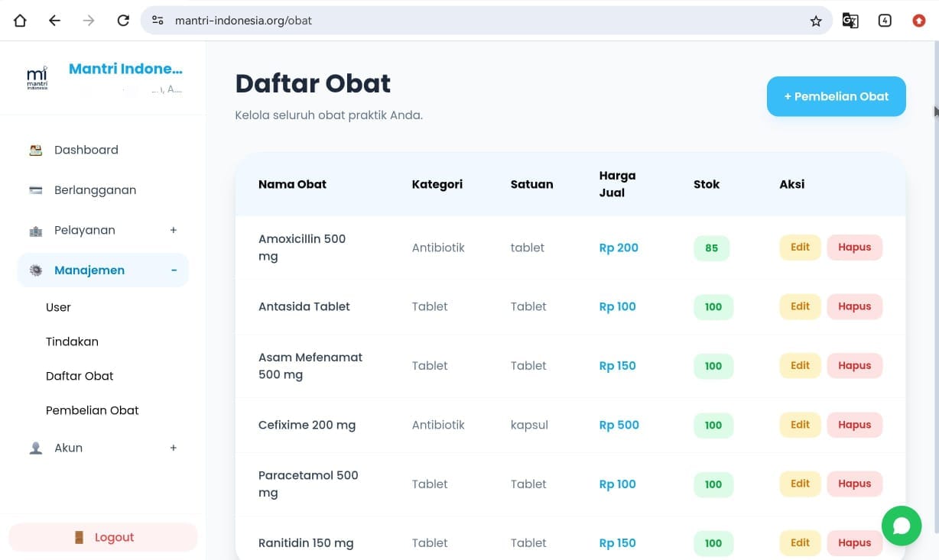Delete Paracetamol 500 mg with Hapus

(x=855, y=484)
